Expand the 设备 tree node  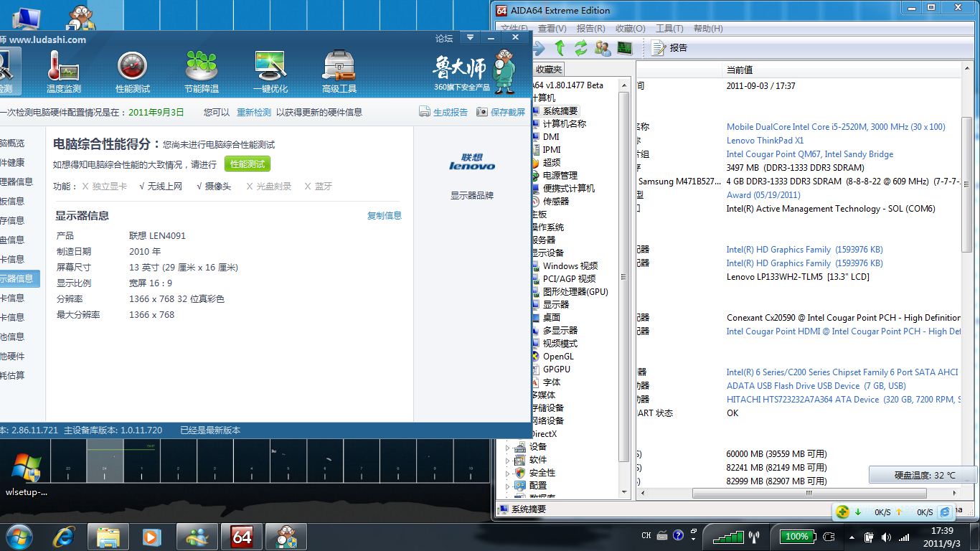point(508,447)
